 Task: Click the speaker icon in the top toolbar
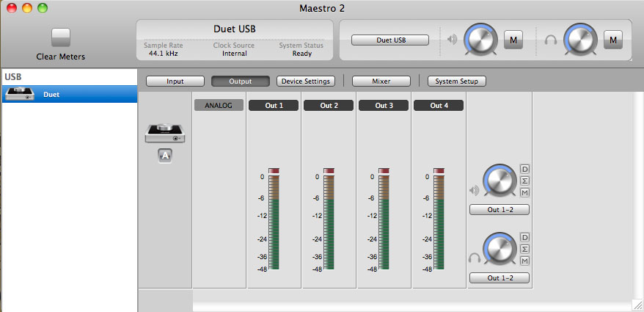[x=452, y=39]
